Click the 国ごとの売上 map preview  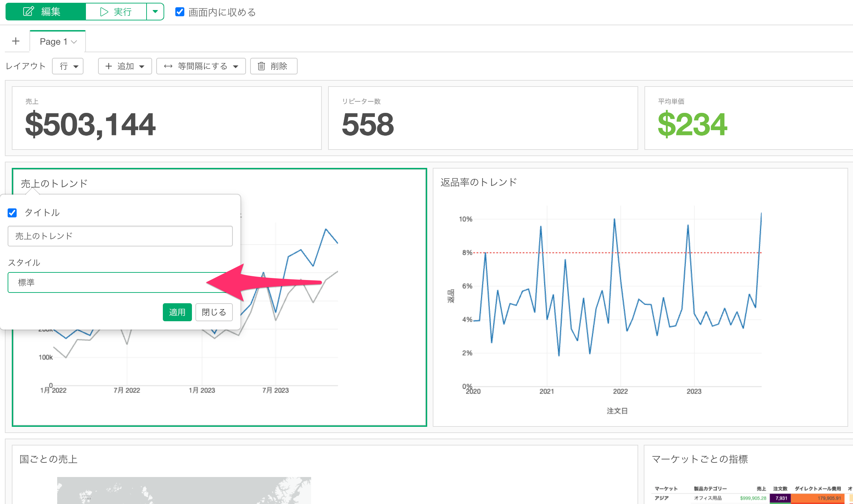(184, 490)
